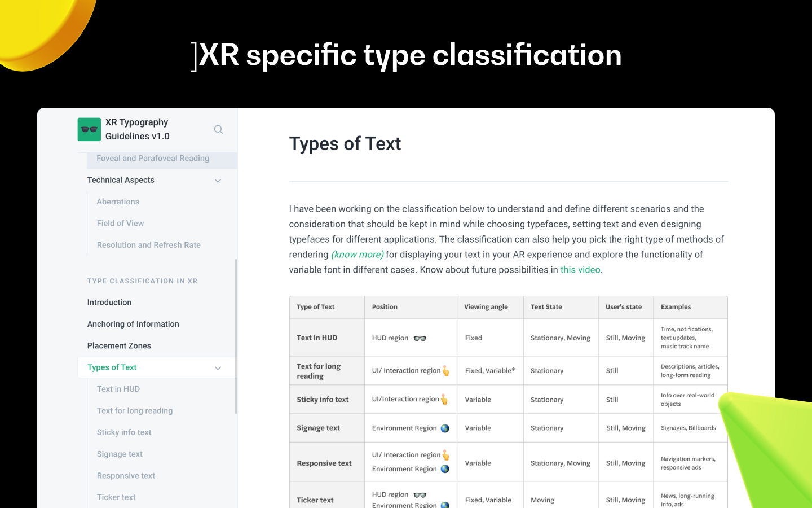This screenshot has width=812, height=508.
Task: Click the XR Typography sunglasses logo
Action: click(89, 129)
